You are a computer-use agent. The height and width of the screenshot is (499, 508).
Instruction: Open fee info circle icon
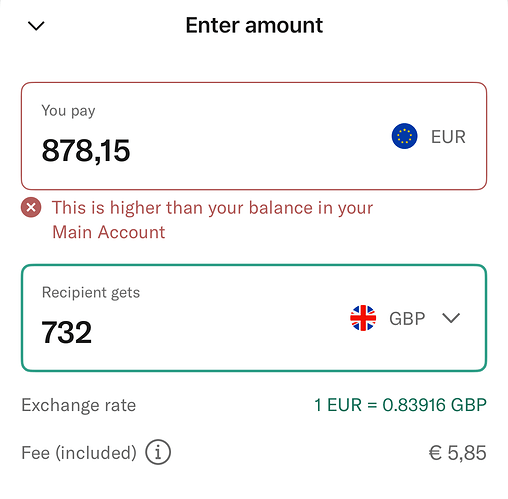158,452
